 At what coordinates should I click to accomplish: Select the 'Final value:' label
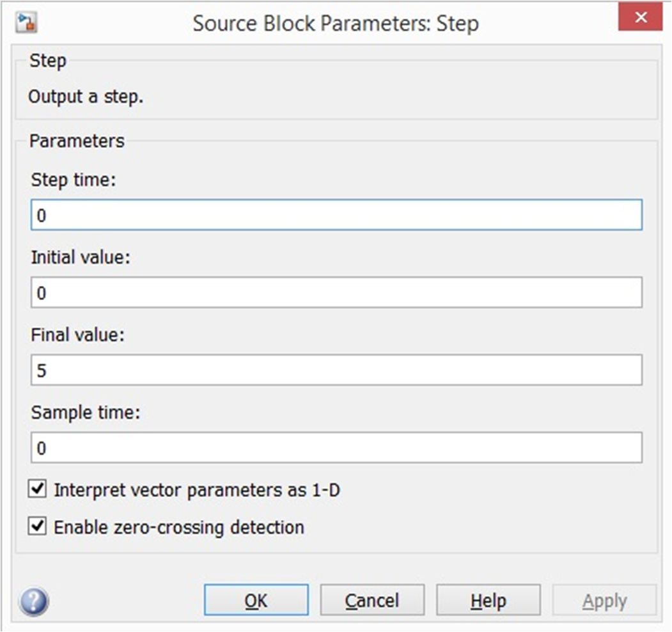pyautogui.click(x=77, y=335)
